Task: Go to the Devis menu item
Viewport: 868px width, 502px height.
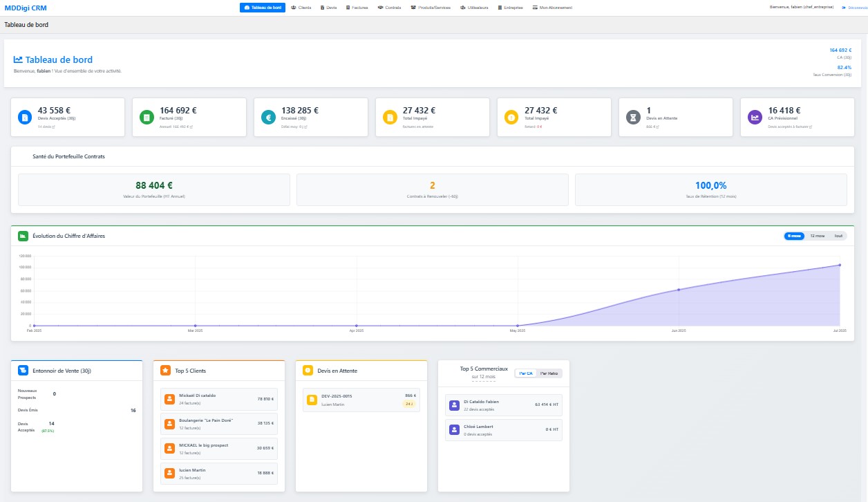Action: coord(329,8)
